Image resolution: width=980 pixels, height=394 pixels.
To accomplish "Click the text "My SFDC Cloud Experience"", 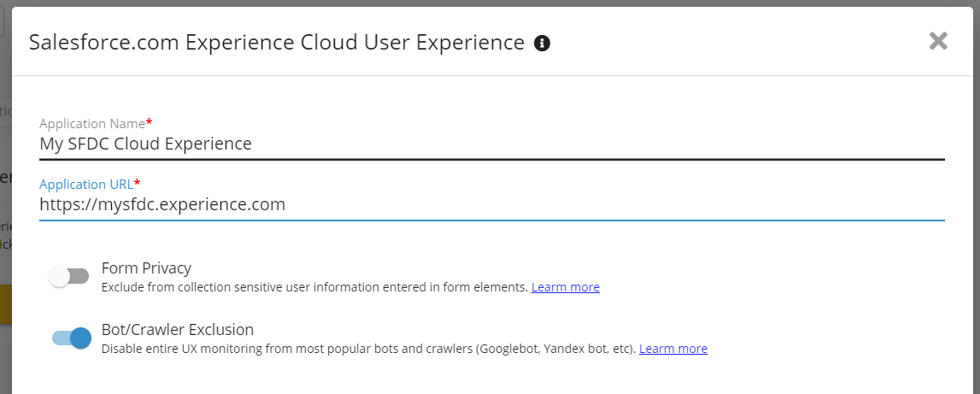I will click(x=145, y=144).
